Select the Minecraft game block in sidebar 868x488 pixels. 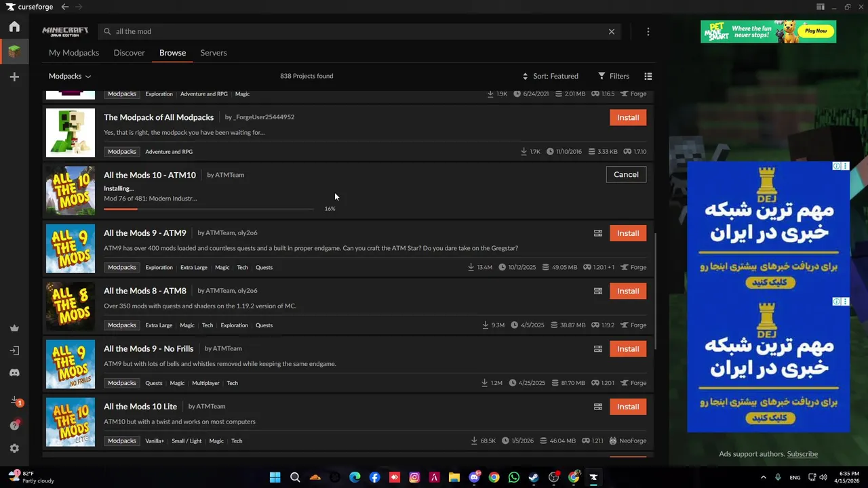[x=14, y=51]
